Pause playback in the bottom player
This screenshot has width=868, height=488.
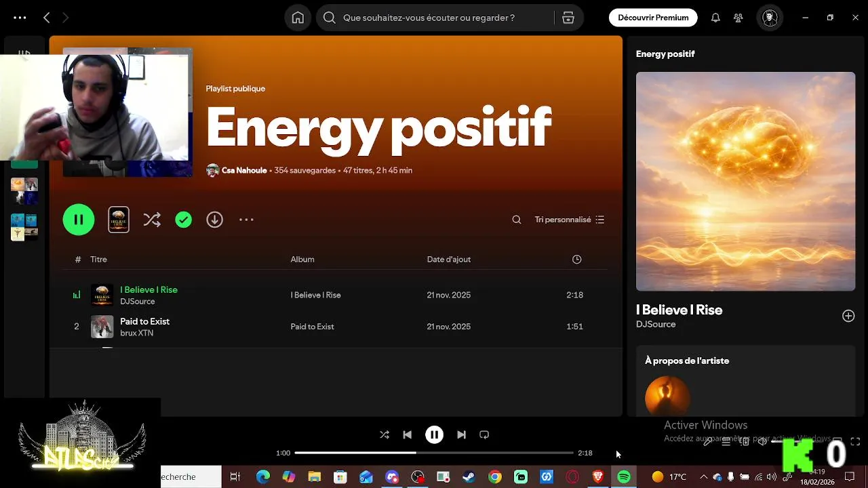coord(434,434)
